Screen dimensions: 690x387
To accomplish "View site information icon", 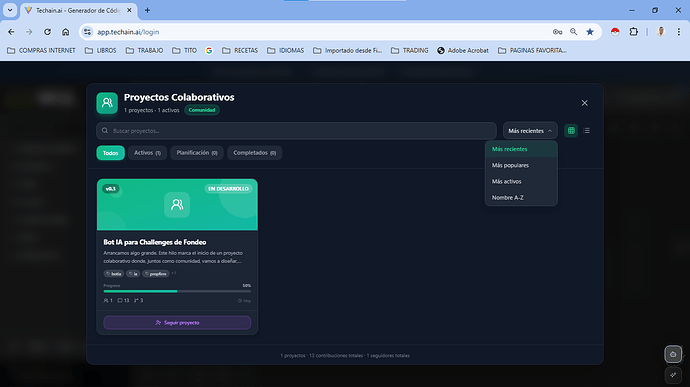I will coord(87,32).
